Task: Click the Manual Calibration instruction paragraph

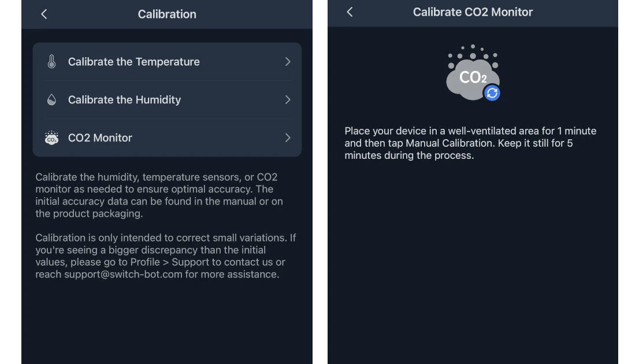Action: coord(470,143)
